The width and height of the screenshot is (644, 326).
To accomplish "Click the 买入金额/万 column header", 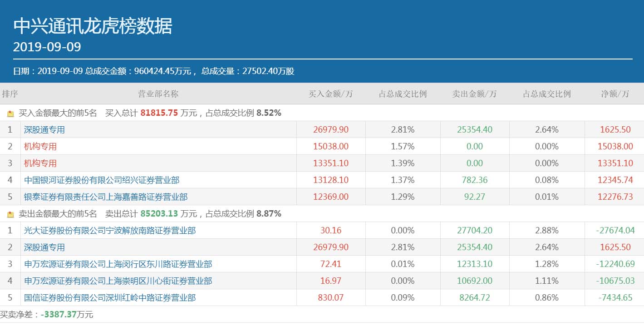I will click(331, 94).
